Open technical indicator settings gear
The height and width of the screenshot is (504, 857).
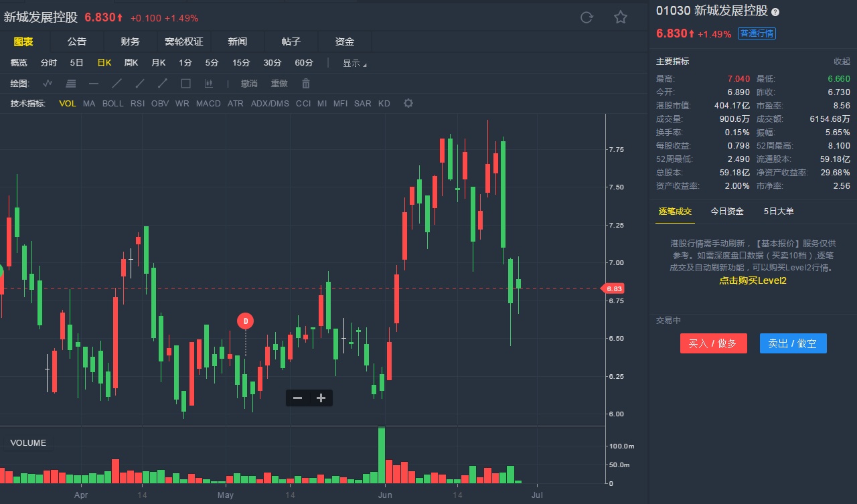click(x=408, y=104)
